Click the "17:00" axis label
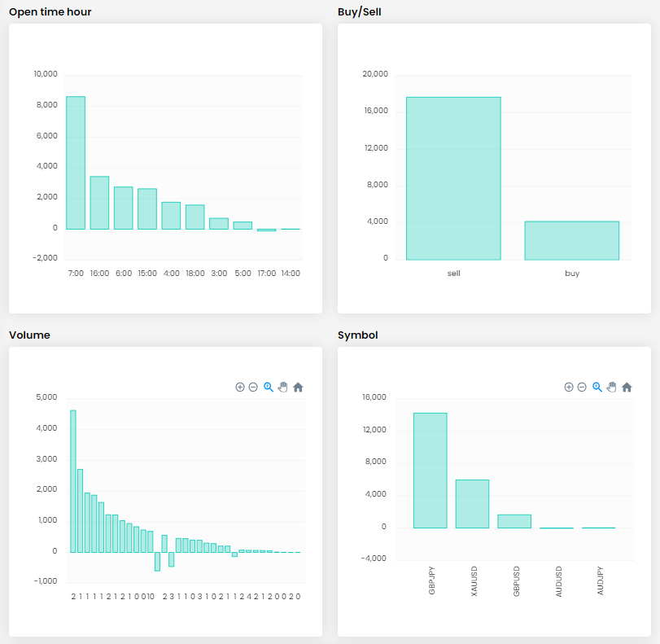The image size is (660, 644). point(267,274)
